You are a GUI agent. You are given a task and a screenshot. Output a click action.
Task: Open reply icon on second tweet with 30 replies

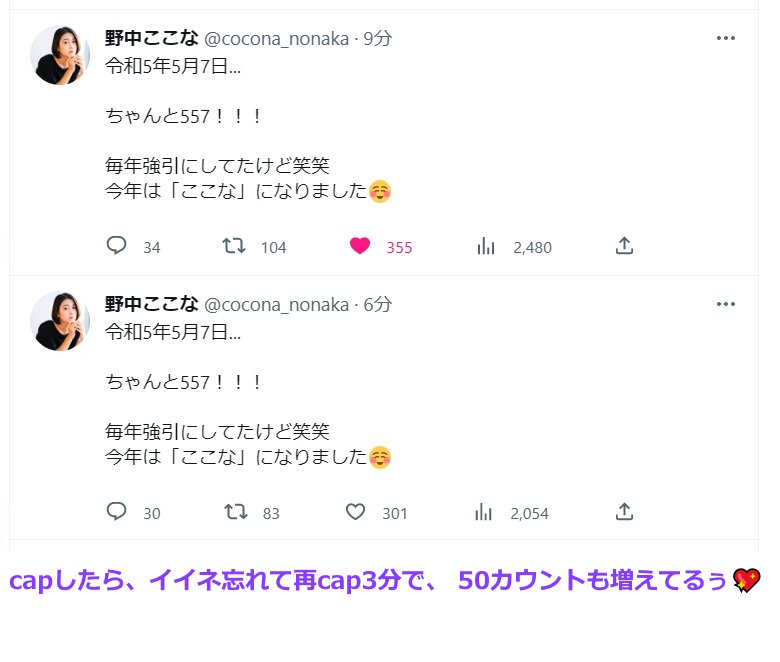[x=116, y=511]
